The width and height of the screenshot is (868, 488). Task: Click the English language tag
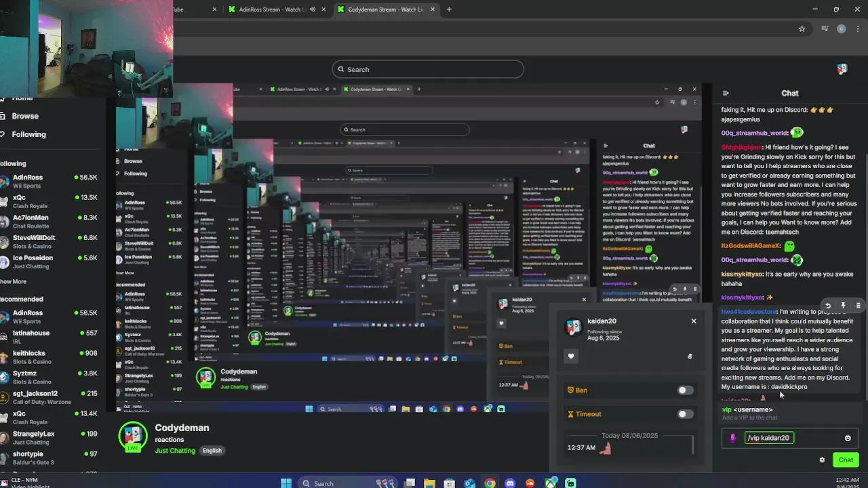212,451
